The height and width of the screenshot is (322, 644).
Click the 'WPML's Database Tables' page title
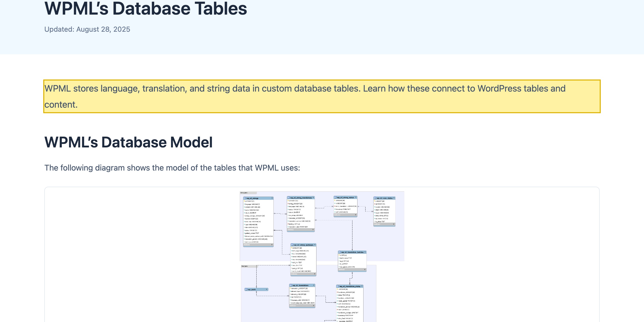(x=146, y=9)
